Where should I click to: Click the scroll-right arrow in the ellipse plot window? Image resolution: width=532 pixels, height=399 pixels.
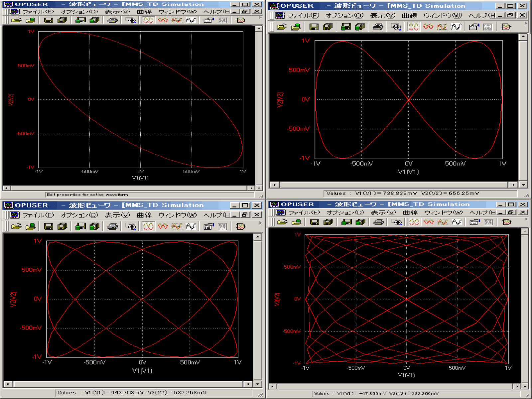tap(252, 188)
